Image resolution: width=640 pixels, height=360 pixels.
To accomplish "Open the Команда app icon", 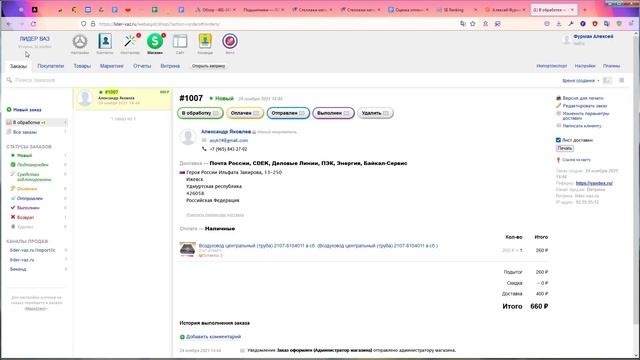I will tap(205, 41).
